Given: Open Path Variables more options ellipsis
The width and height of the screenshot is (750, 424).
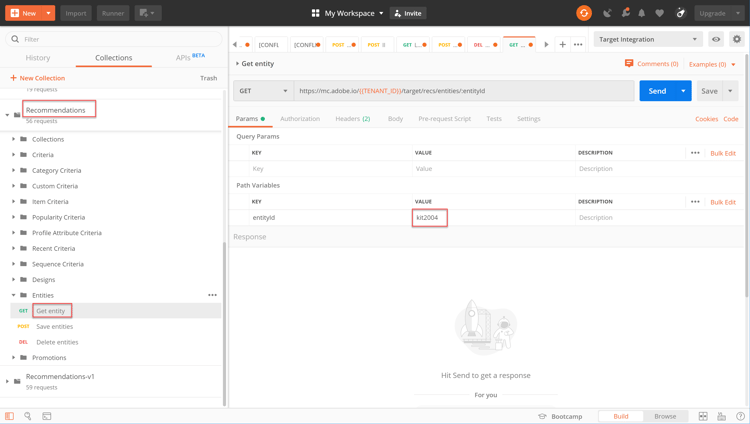Looking at the screenshot, I should pos(695,201).
